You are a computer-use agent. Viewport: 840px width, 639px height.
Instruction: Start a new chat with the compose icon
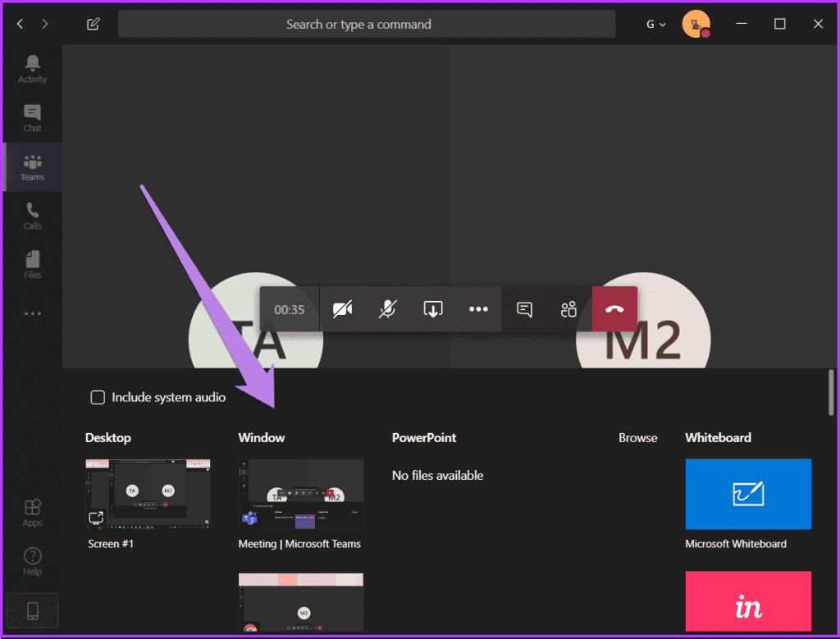[x=93, y=24]
